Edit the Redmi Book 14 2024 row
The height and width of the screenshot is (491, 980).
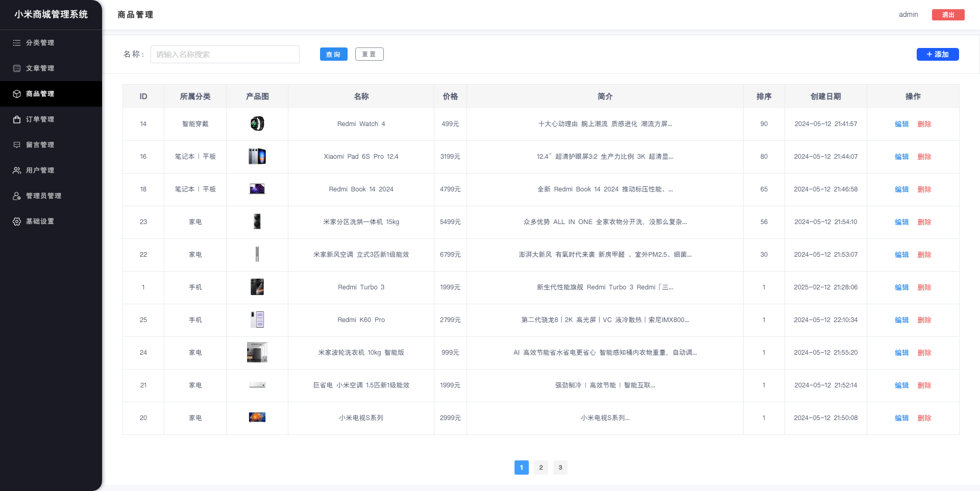[902, 189]
